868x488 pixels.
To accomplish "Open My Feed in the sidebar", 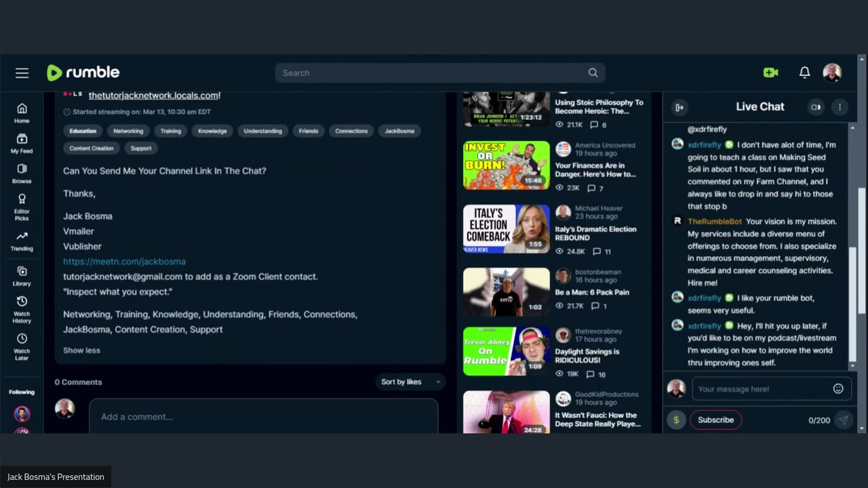I will pos(22,144).
